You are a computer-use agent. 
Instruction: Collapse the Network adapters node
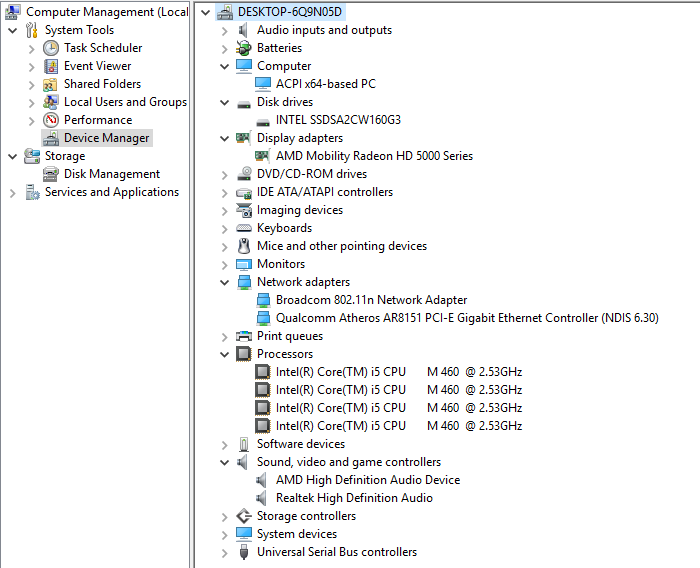(225, 283)
